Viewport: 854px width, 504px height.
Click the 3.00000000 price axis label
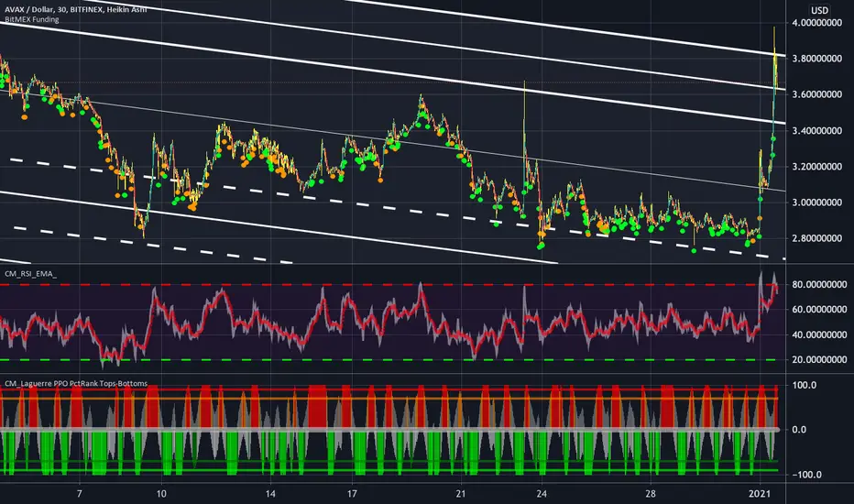tap(817, 203)
